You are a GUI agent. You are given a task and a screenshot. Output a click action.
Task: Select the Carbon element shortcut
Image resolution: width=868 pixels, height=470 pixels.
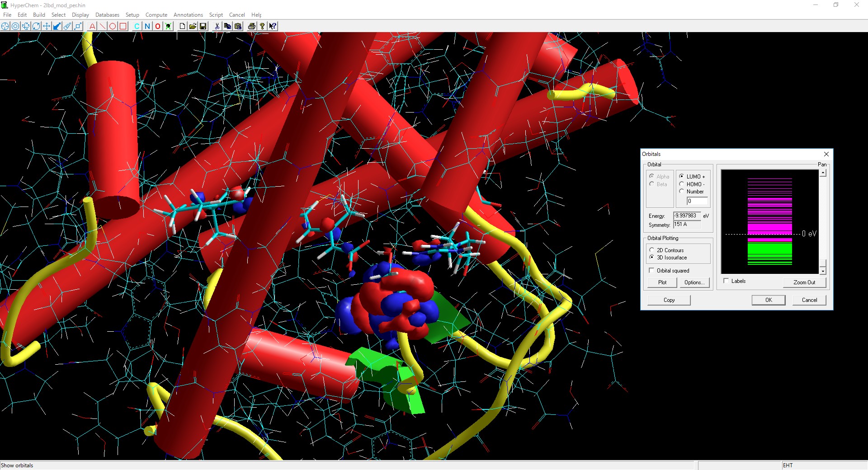tap(137, 26)
